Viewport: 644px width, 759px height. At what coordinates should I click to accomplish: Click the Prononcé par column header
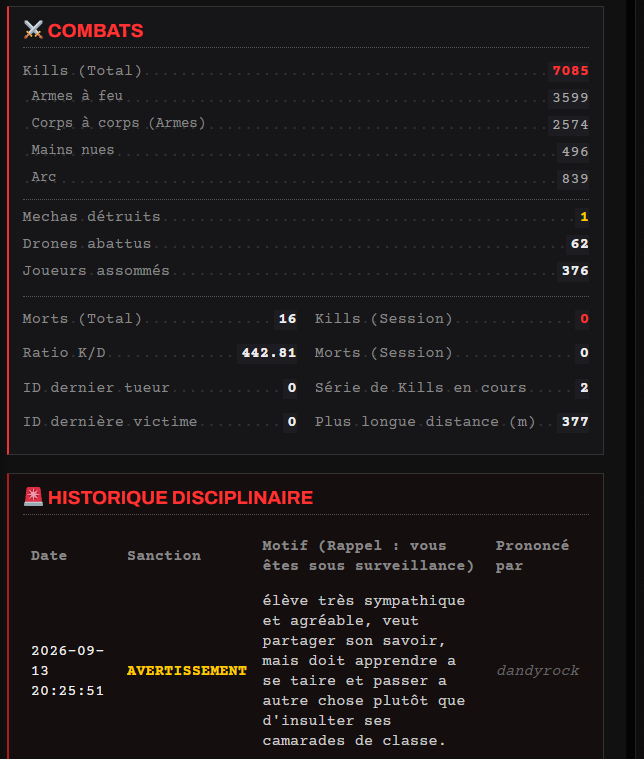[x=532, y=556]
